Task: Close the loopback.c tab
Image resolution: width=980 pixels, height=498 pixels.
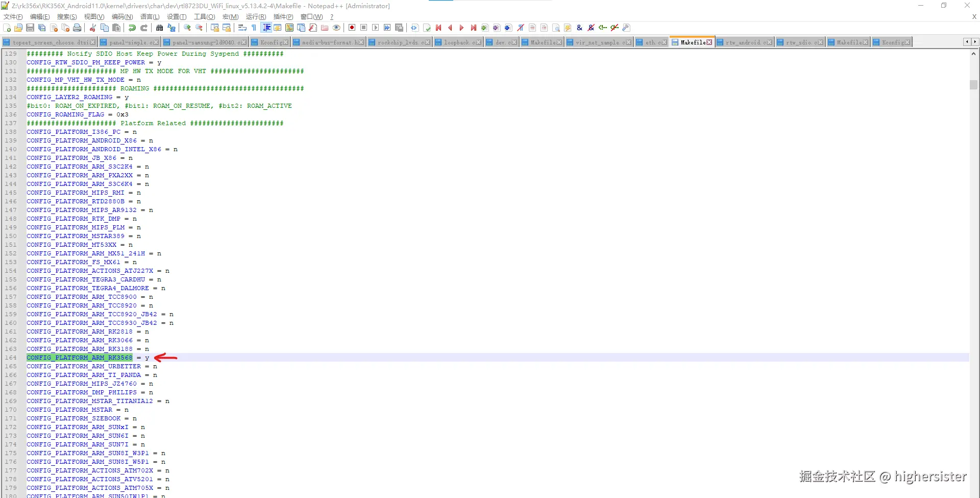Action: [x=478, y=42]
